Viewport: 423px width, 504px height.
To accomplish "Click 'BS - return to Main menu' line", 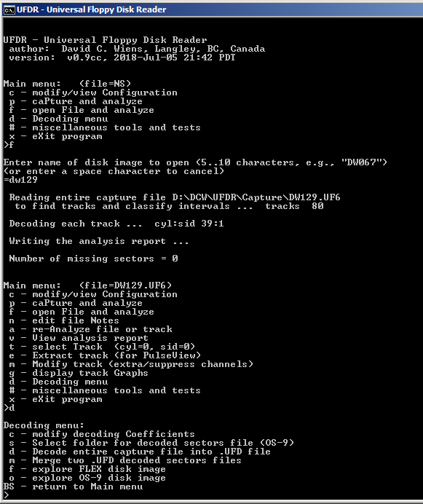I will (73, 487).
